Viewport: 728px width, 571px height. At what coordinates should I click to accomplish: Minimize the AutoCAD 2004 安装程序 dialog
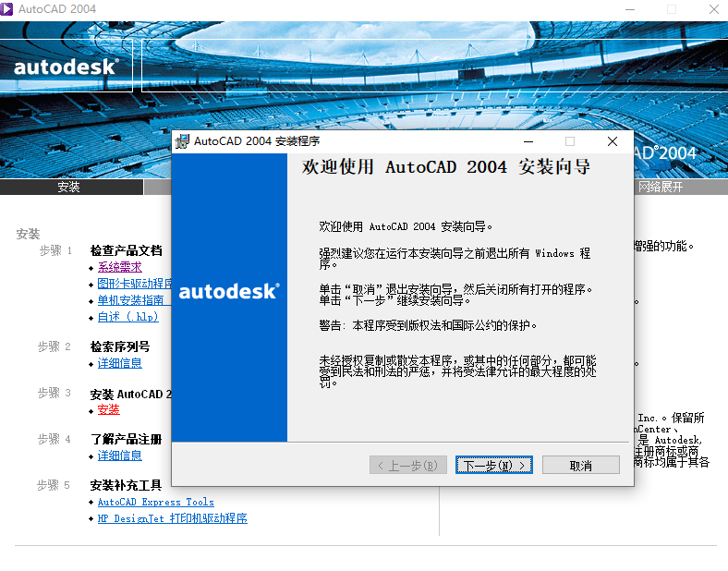click(x=528, y=141)
